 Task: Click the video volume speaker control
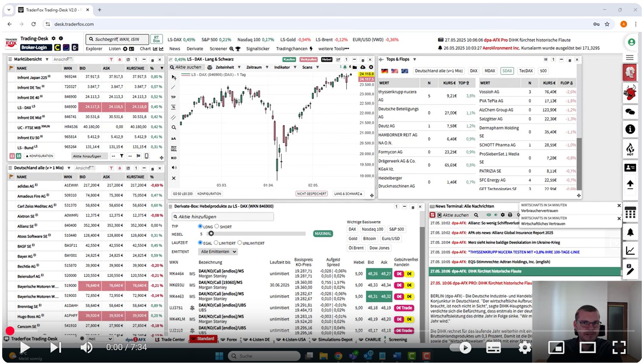(86, 347)
